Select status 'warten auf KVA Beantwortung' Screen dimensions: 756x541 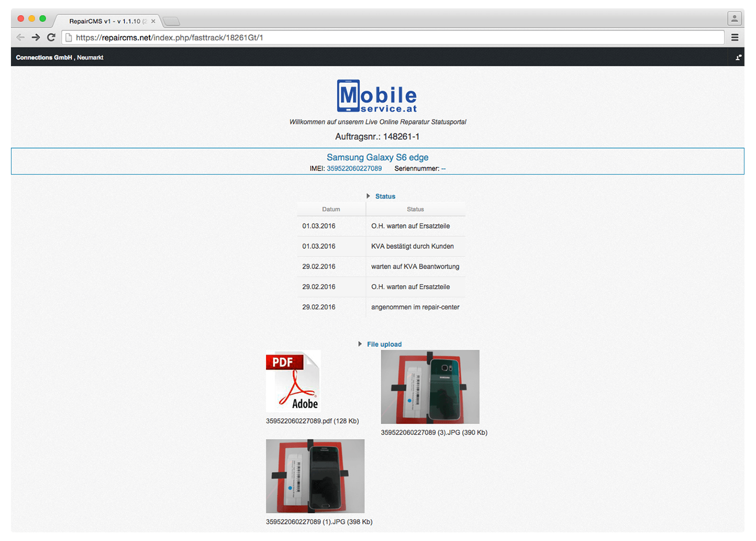tap(415, 267)
